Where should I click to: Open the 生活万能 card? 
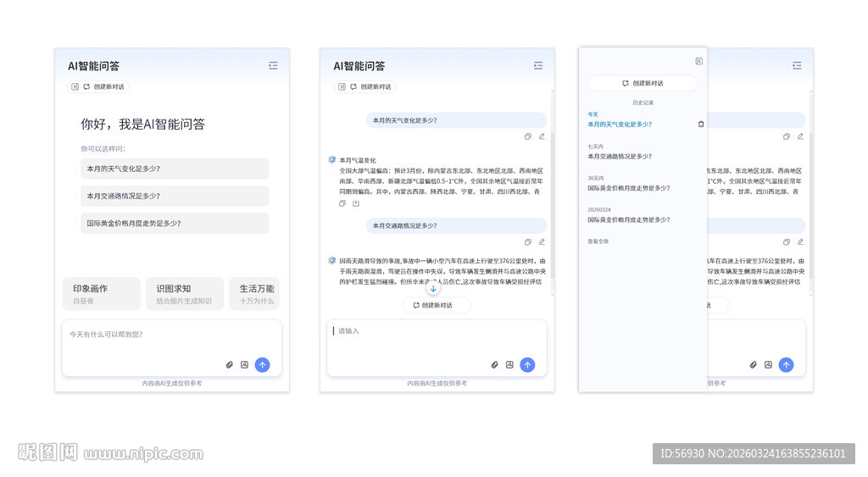254,294
